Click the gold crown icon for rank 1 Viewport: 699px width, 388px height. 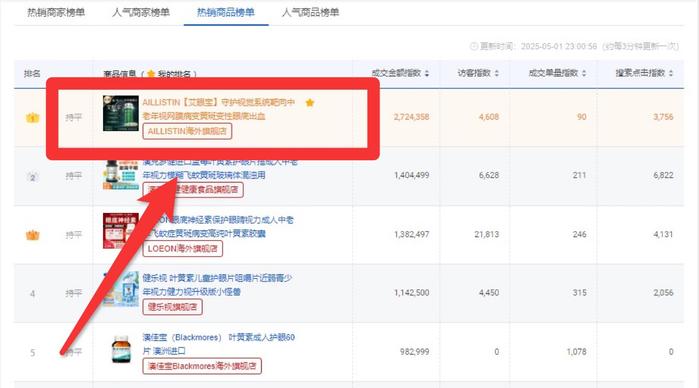(33, 118)
